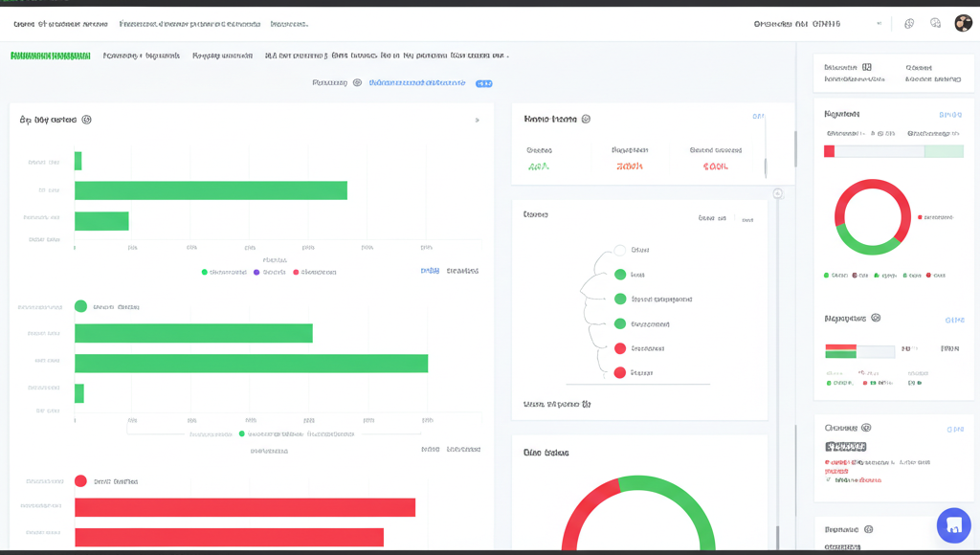Expand the white empty node atop the tree diagram
The image size is (980, 555).
(x=619, y=250)
